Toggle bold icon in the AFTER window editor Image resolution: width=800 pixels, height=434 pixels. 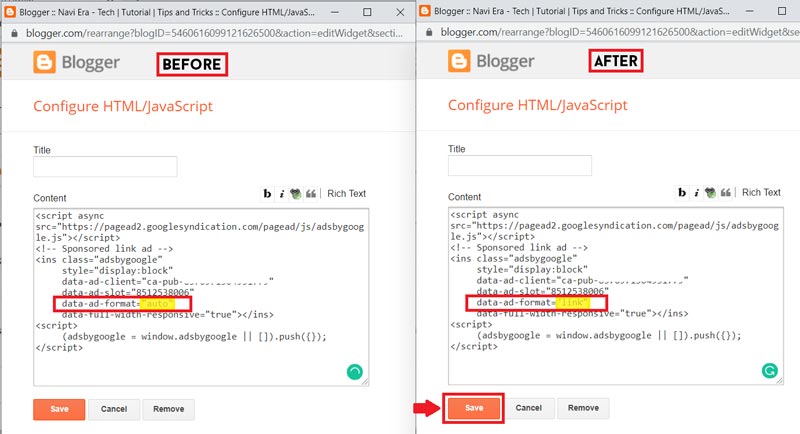click(682, 193)
